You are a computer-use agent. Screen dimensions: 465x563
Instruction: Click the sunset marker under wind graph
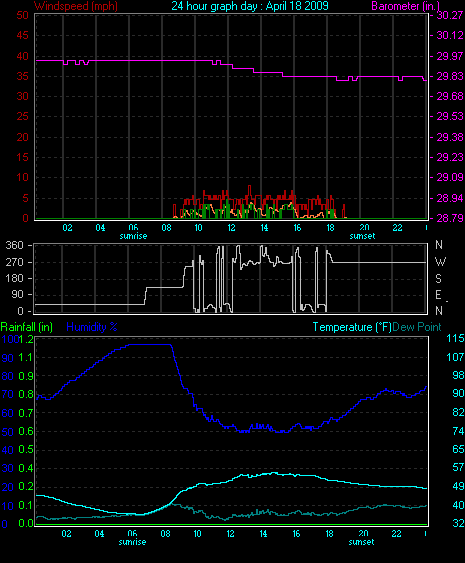362,236
